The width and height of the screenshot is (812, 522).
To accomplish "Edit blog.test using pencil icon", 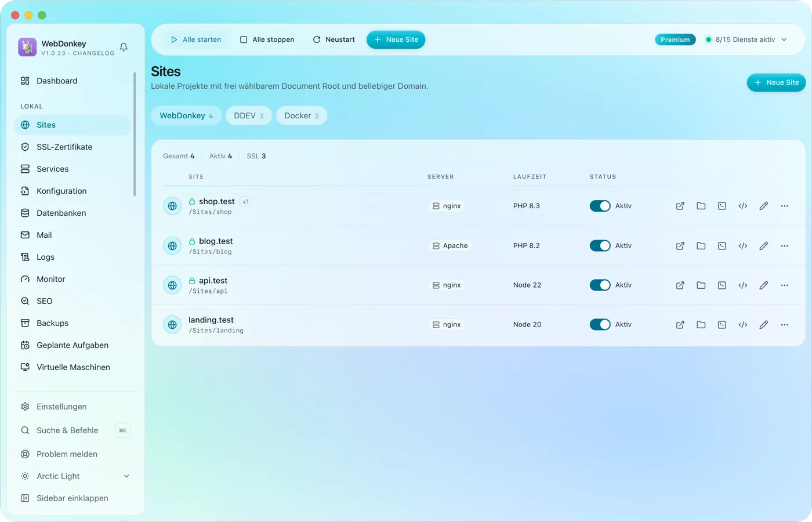I will tap(764, 246).
